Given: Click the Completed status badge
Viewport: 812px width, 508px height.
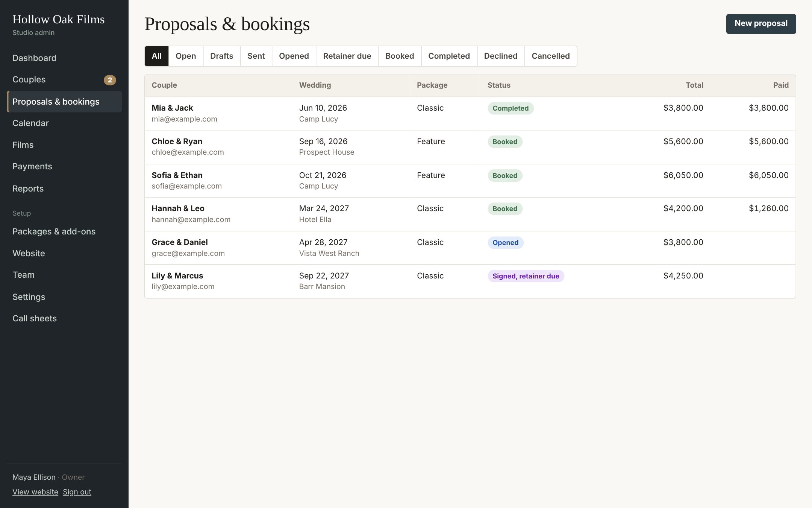Looking at the screenshot, I should click(511, 108).
